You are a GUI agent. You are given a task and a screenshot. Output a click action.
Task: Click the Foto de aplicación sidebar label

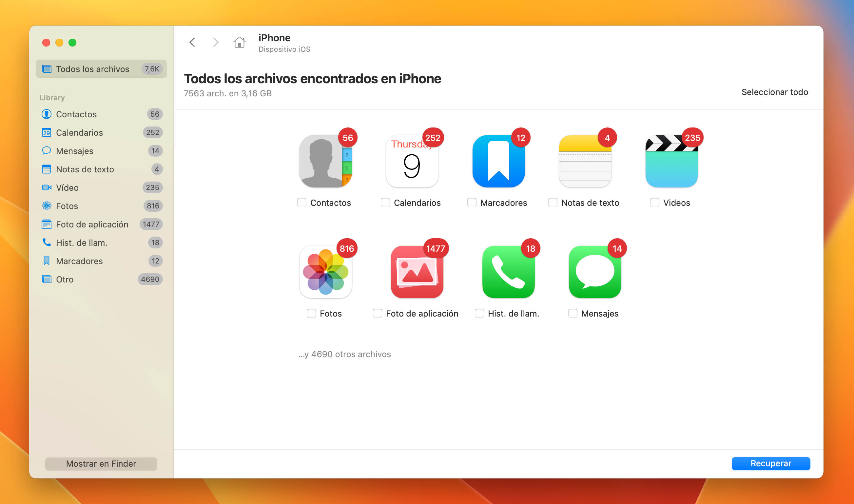tap(92, 224)
